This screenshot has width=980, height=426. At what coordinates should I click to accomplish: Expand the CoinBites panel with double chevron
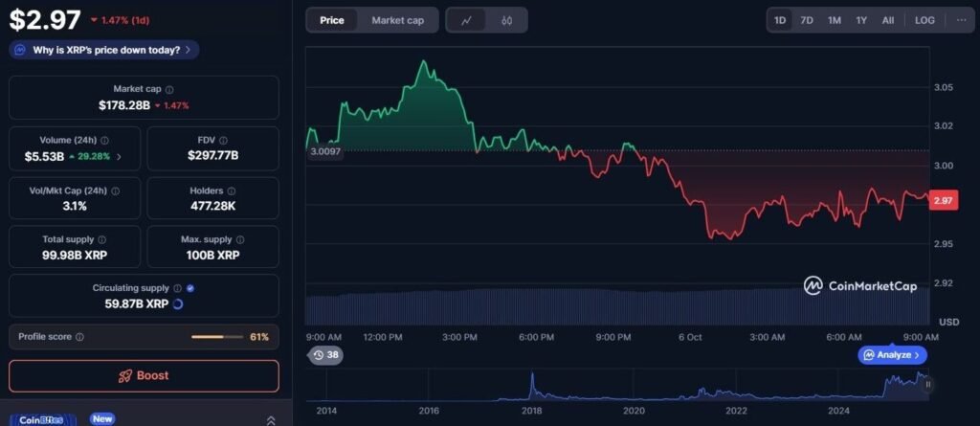pos(271,420)
